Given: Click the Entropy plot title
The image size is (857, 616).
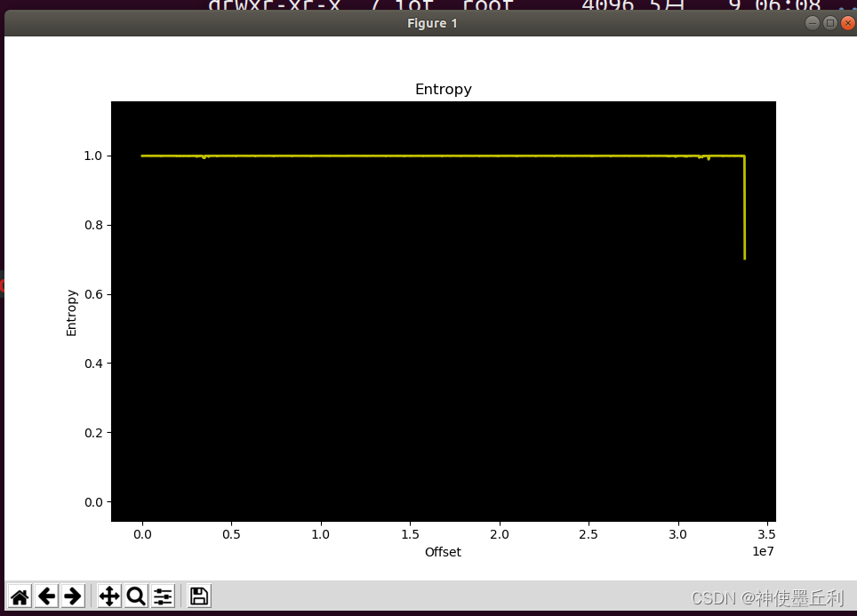Looking at the screenshot, I should click(444, 89).
